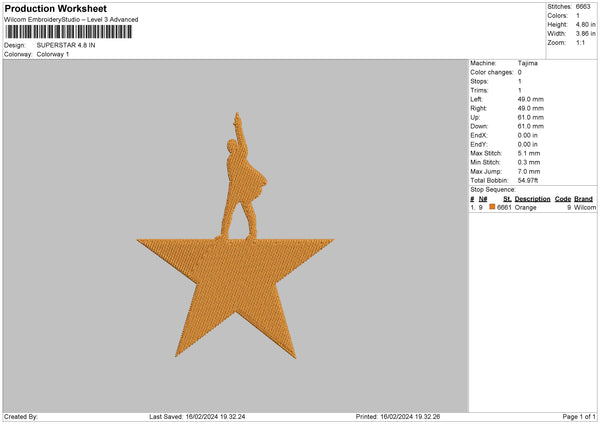Click the 'Down:' label
This screenshot has width=600, height=424.
(x=479, y=126)
